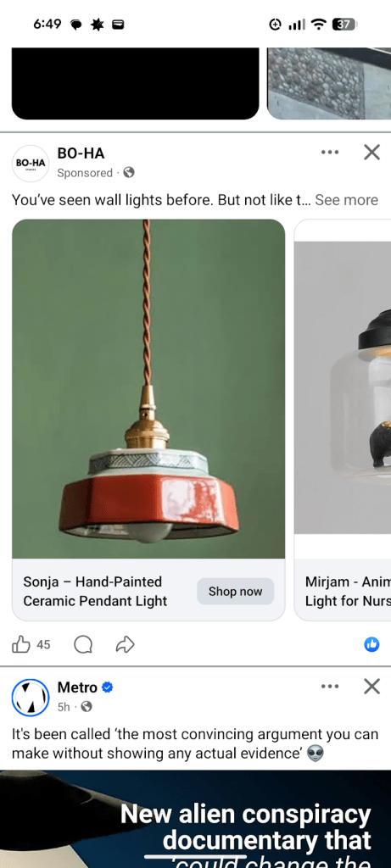Tap the globe privacy icon beside Sponsored
391x868 pixels.
coord(129,173)
